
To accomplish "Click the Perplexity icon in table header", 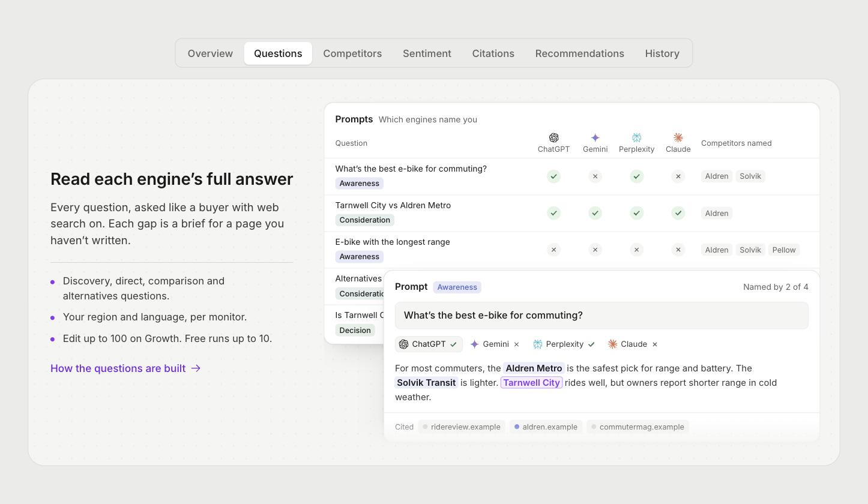I will coord(636,138).
